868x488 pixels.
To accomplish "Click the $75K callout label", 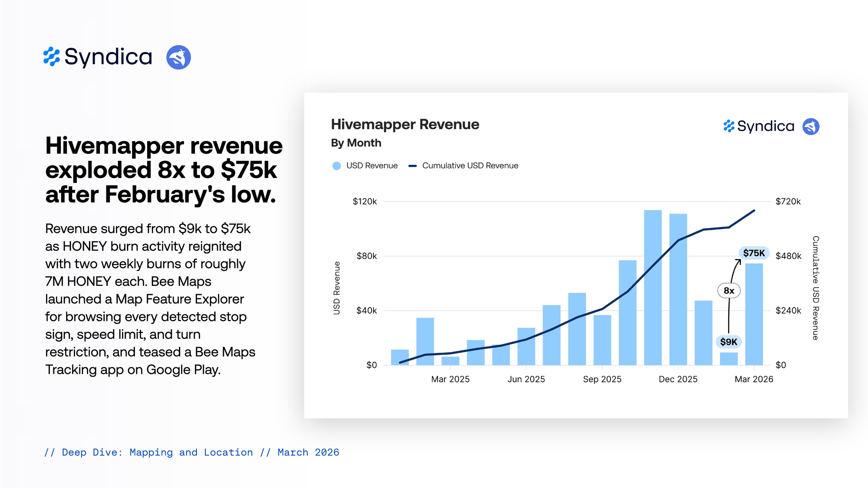I will (x=754, y=253).
